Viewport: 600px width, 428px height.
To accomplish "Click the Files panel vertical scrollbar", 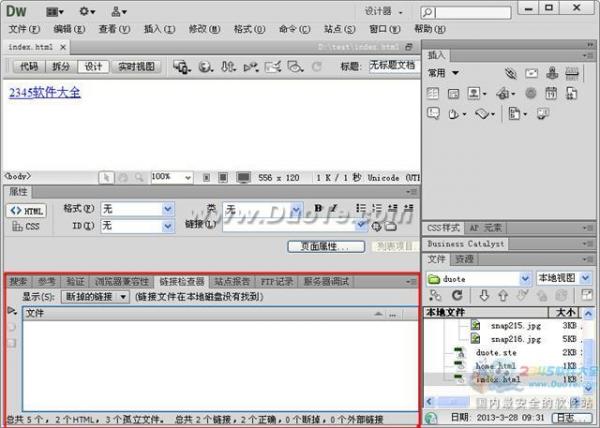I will click(x=590, y=350).
